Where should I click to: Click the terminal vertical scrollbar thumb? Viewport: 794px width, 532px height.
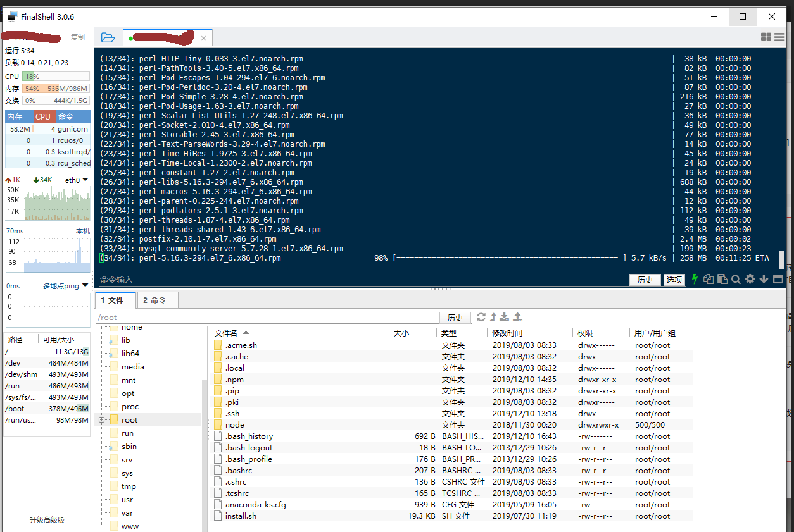781,259
